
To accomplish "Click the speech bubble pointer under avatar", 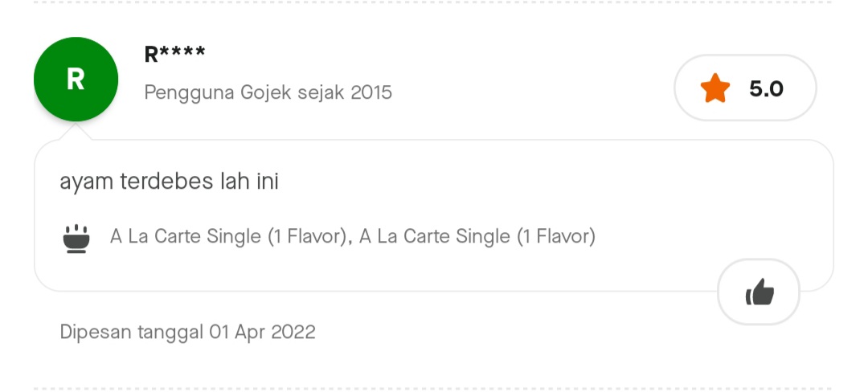I will tap(80, 133).
